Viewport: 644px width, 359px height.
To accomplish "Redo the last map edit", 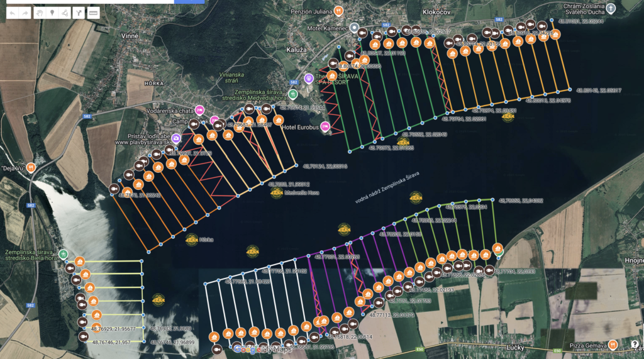I will click(x=25, y=13).
